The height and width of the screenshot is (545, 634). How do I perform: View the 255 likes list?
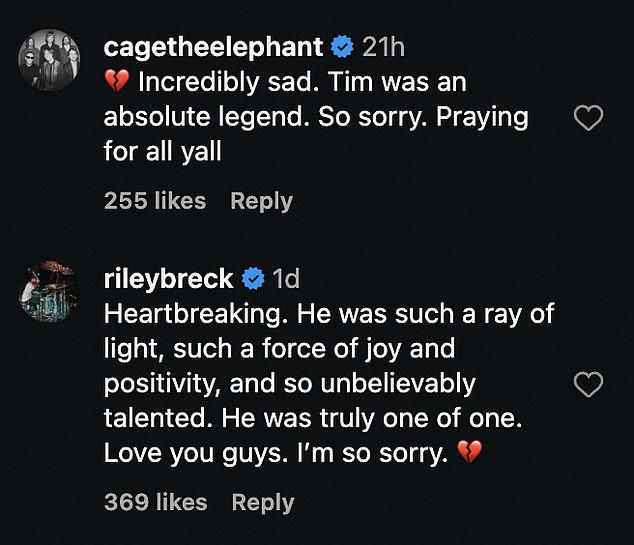[x=155, y=201]
